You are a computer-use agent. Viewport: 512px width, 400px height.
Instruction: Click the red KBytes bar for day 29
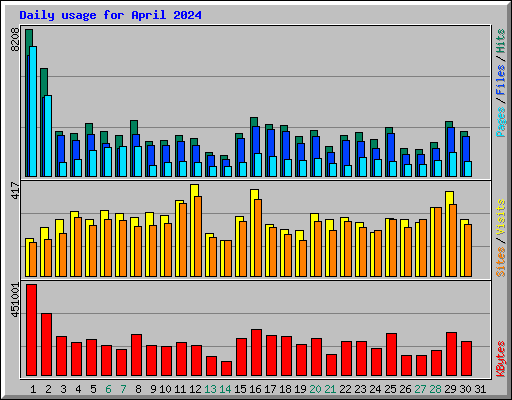pyautogui.click(x=451, y=354)
